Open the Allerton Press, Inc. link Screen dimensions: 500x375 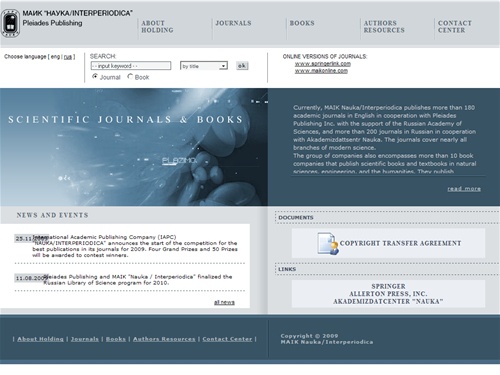pyautogui.click(x=388, y=294)
